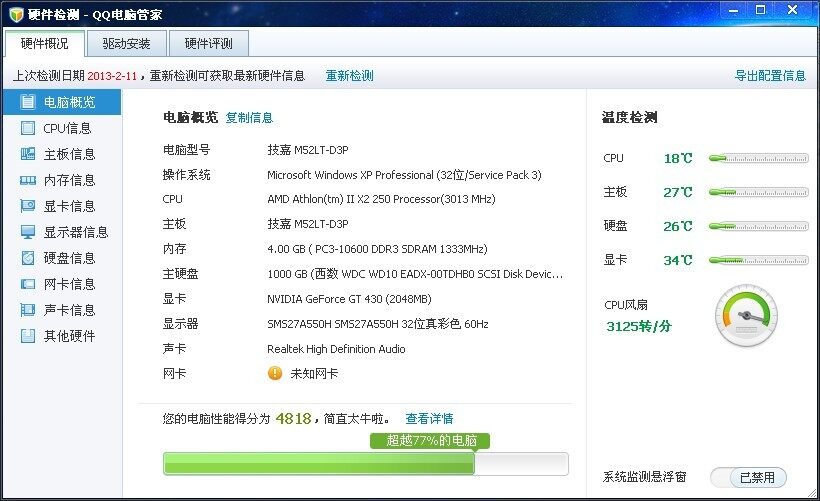This screenshot has height=501, width=820.
Task: Maximize the QQ电脑管家 window
Action: click(x=761, y=10)
